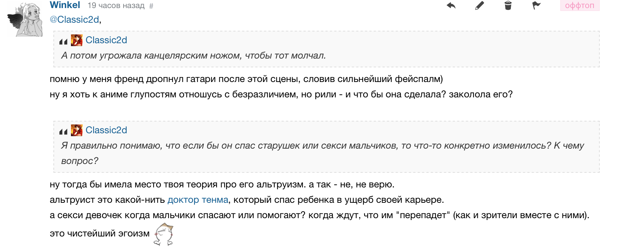Delete the comment via trash icon
644x250 pixels.
508,5
